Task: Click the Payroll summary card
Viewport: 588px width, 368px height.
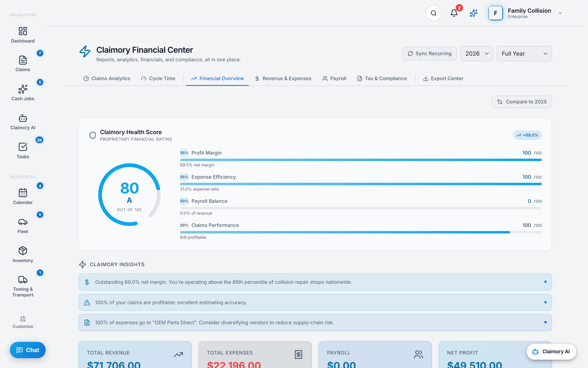Action: pos(375,355)
